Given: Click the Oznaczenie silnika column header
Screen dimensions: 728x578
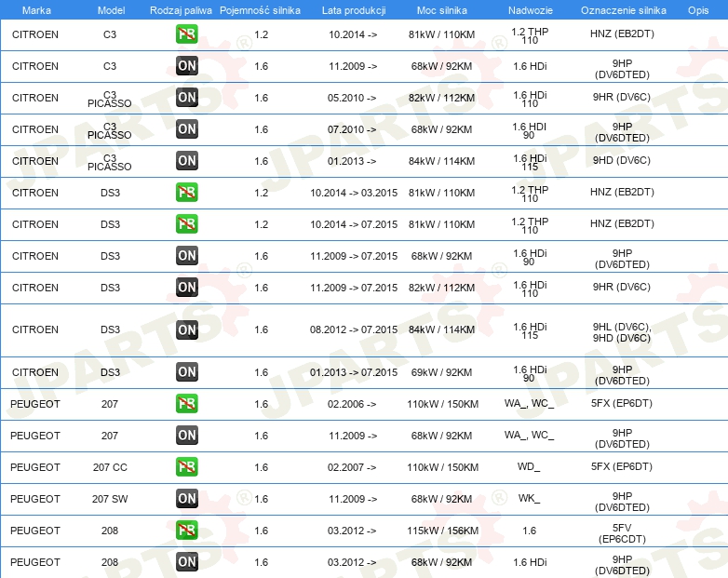Looking at the screenshot, I should (x=623, y=10).
